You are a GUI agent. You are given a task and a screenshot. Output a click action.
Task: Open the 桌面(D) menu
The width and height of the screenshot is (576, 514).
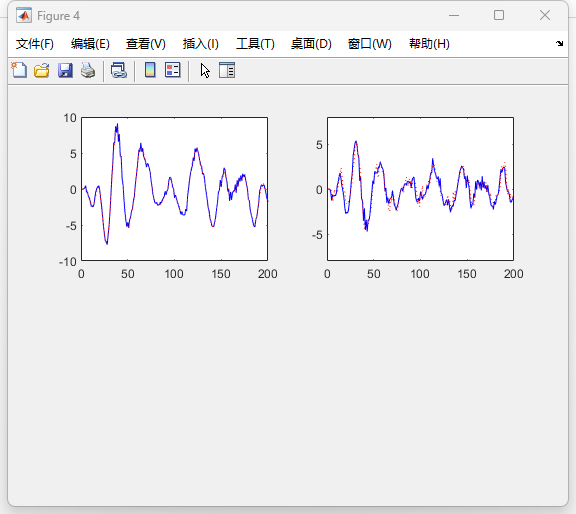(x=311, y=44)
